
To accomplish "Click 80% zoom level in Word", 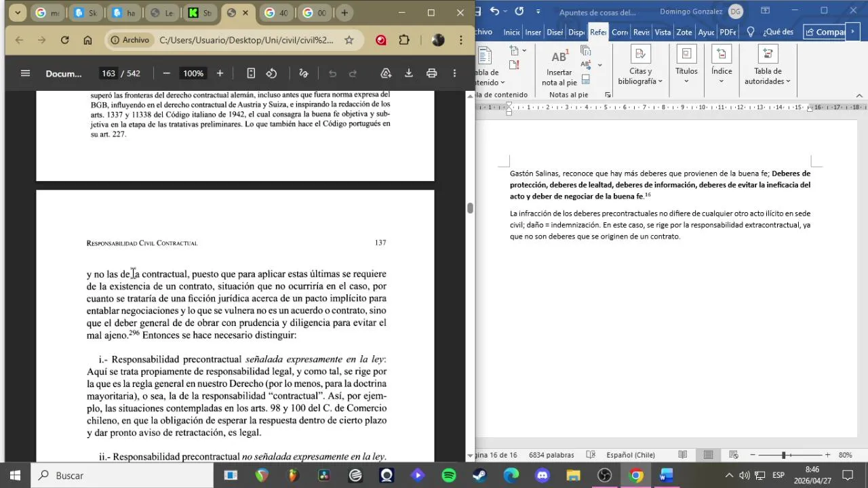I will point(845,455).
